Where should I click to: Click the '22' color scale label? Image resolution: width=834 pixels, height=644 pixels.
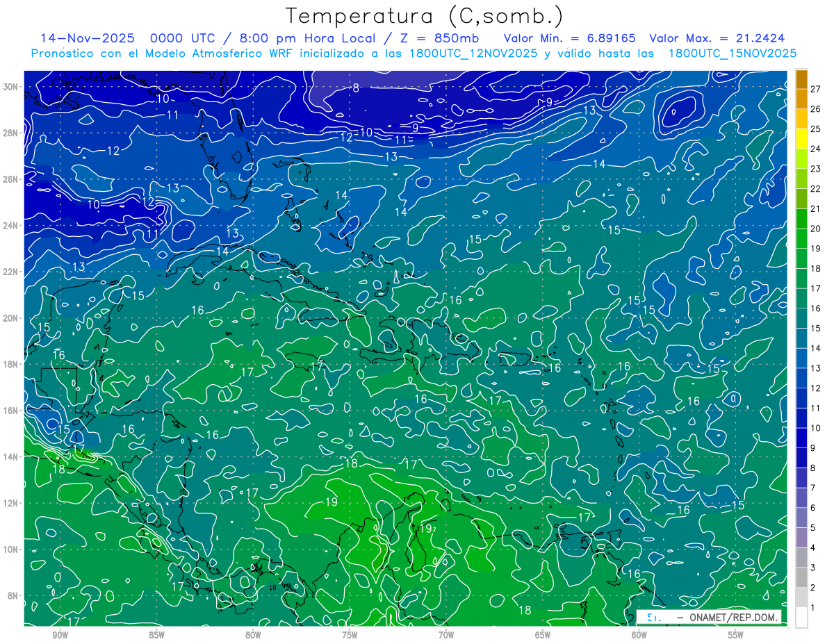[x=816, y=188]
